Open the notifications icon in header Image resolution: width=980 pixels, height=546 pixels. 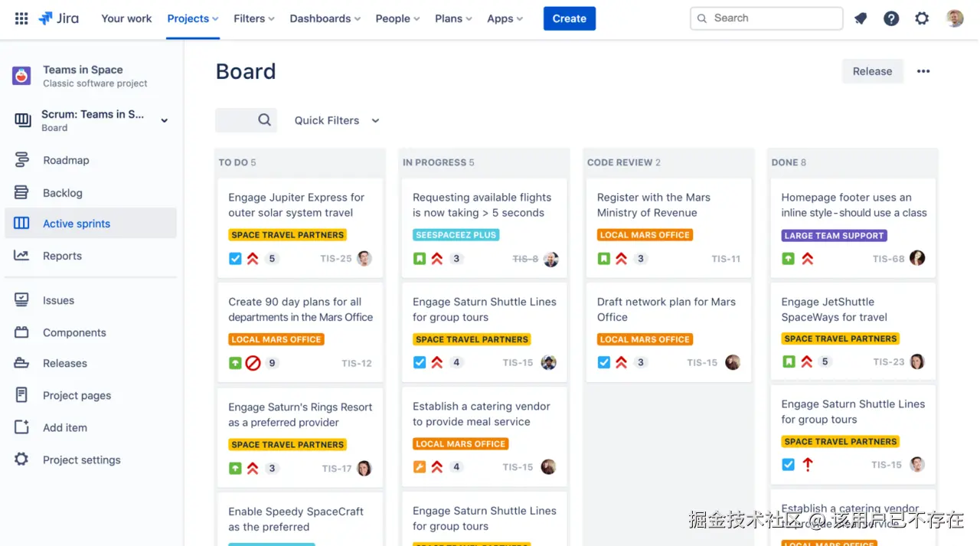(861, 18)
